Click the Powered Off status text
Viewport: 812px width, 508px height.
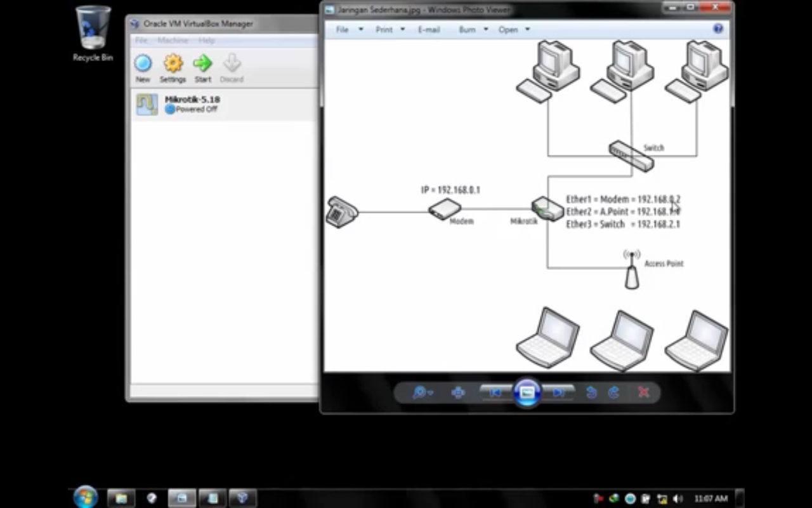click(197, 109)
